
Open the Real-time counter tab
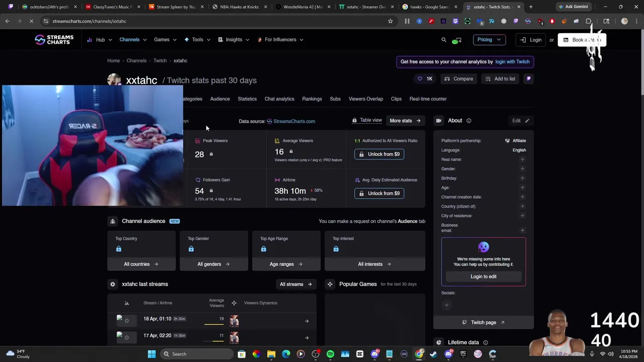click(428, 99)
